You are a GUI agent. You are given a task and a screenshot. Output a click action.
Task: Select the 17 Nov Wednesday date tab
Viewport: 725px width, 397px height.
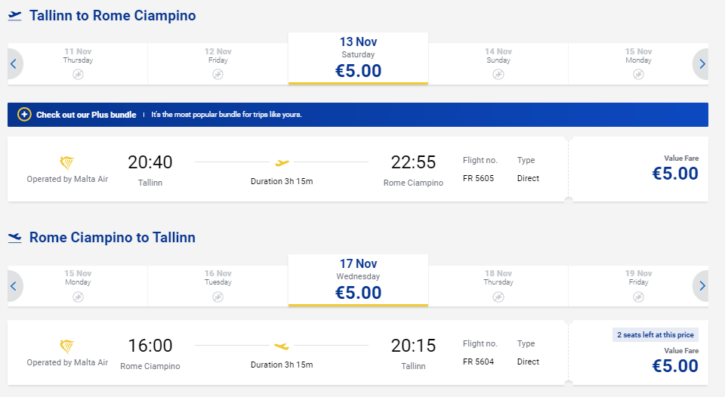coord(358,281)
